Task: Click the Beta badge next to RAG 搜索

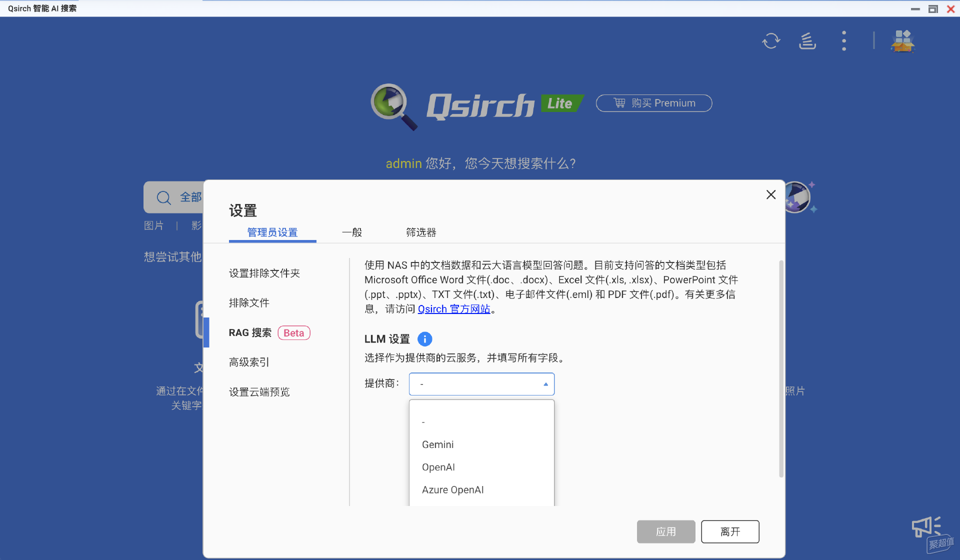Action: click(294, 333)
